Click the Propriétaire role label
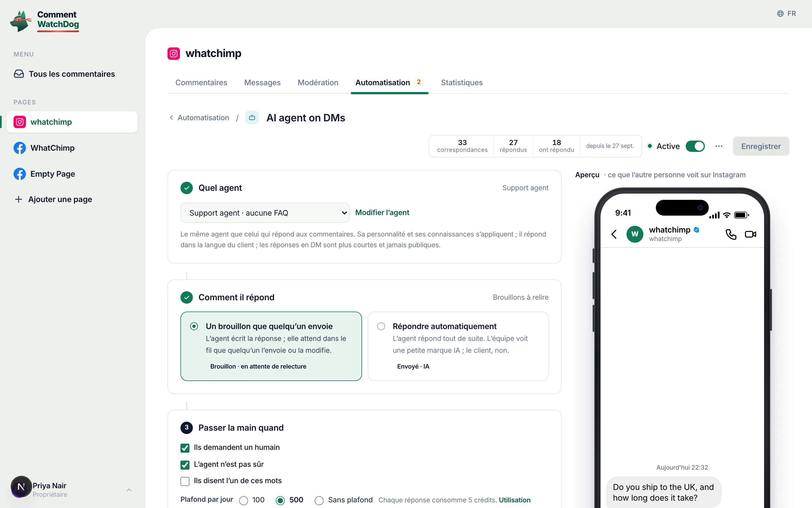This screenshot has width=812, height=508. (50, 494)
